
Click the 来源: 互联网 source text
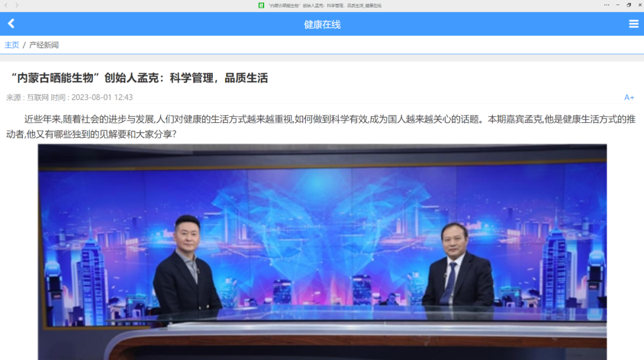point(27,97)
